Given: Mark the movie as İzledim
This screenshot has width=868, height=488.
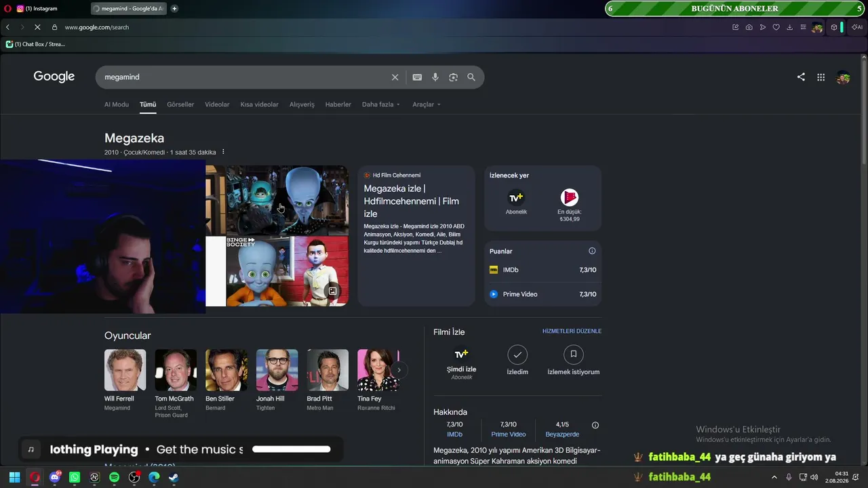Looking at the screenshot, I should pyautogui.click(x=517, y=361).
